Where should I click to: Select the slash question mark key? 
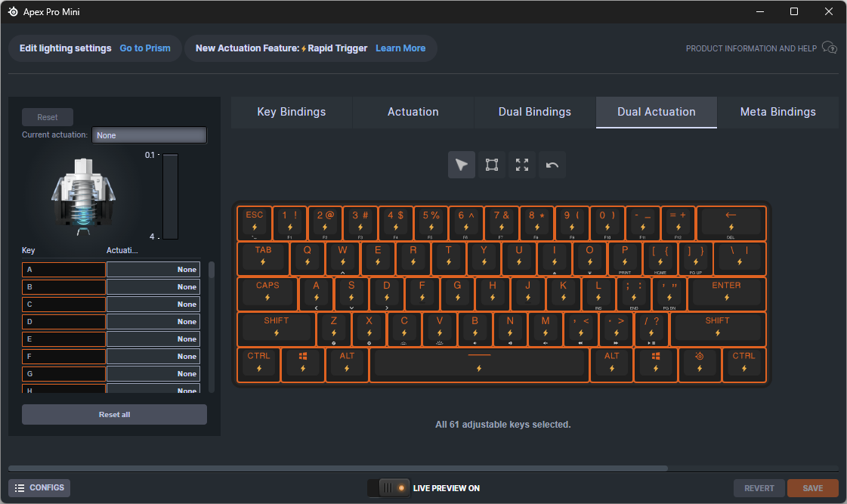(x=651, y=329)
